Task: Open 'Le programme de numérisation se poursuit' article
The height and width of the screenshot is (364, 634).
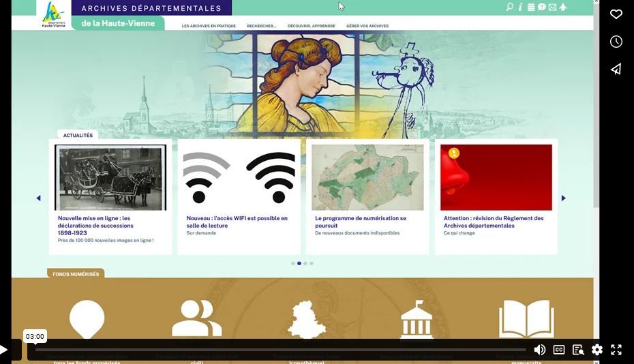Action: [360, 222]
